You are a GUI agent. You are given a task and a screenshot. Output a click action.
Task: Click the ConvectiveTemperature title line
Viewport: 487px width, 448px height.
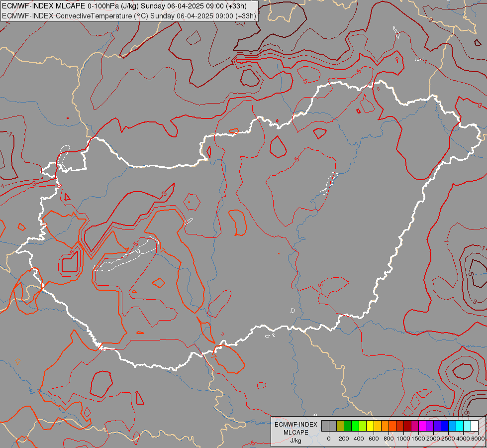(x=129, y=16)
